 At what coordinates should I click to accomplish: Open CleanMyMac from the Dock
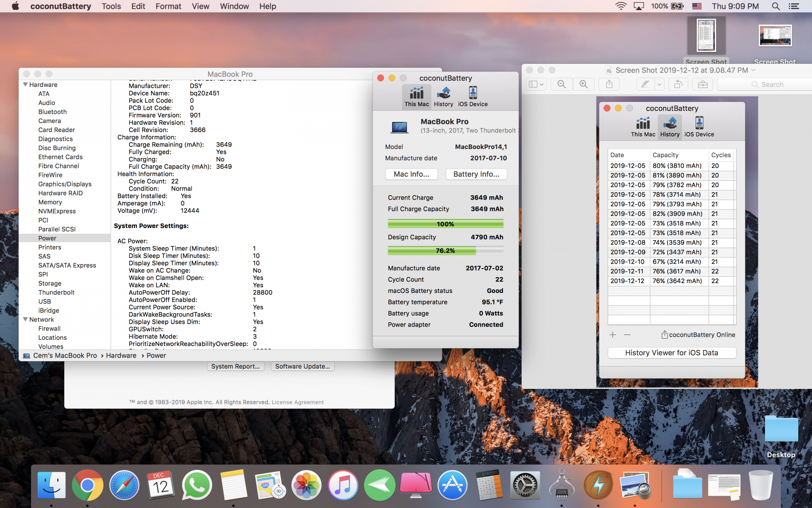(416, 485)
